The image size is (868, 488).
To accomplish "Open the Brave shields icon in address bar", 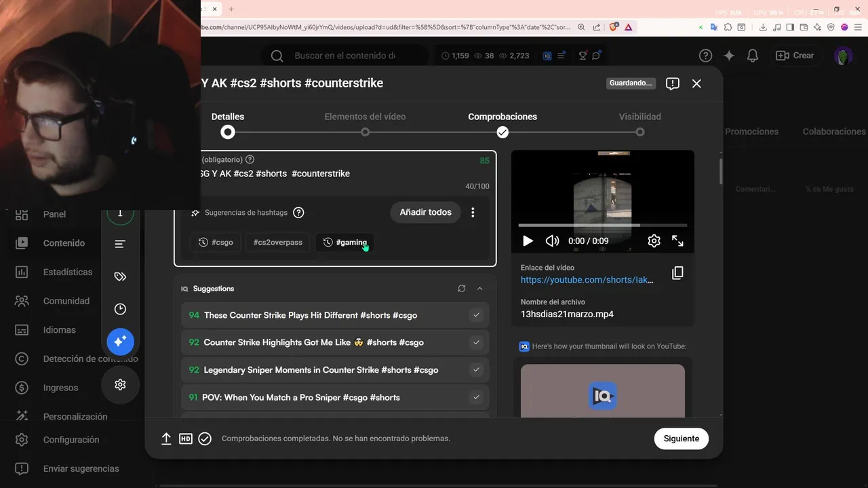I will (613, 27).
